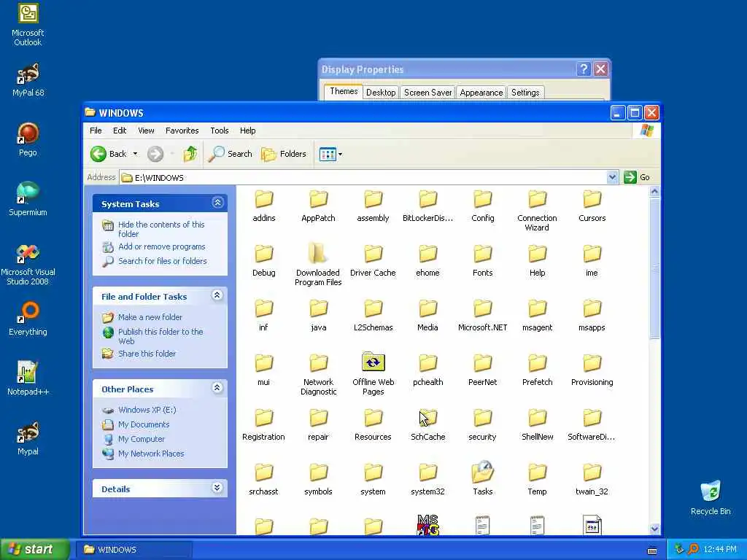Open Recycle Bin desktop icon

tap(711, 498)
